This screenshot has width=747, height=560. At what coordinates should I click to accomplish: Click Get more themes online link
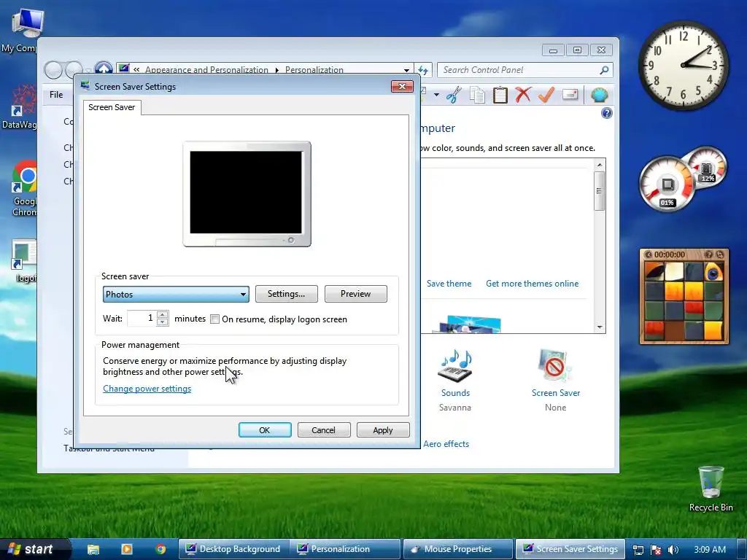pyautogui.click(x=532, y=284)
